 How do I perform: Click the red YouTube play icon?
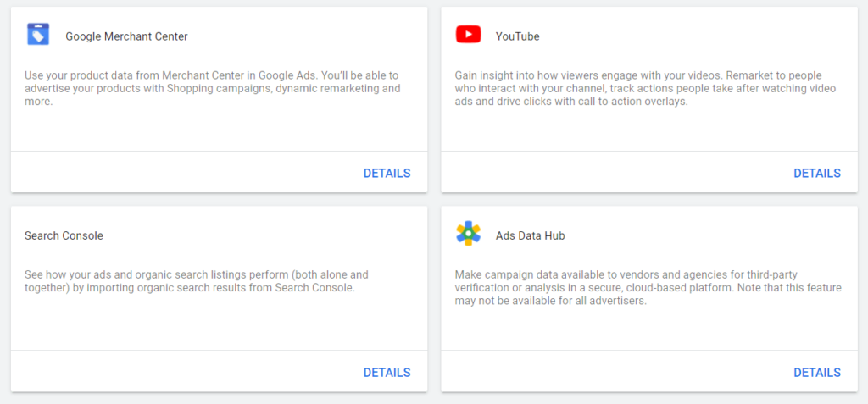[468, 35]
